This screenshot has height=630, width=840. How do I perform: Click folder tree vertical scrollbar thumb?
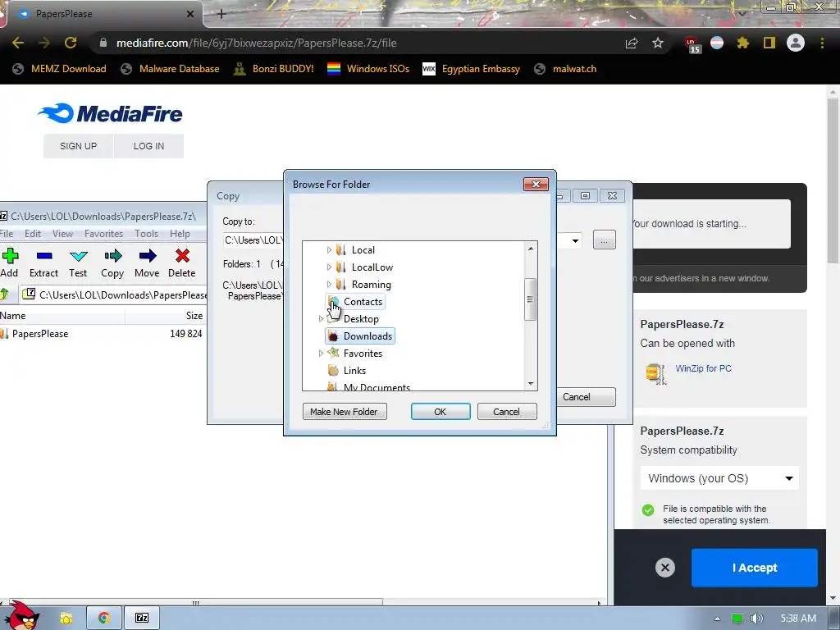(531, 299)
